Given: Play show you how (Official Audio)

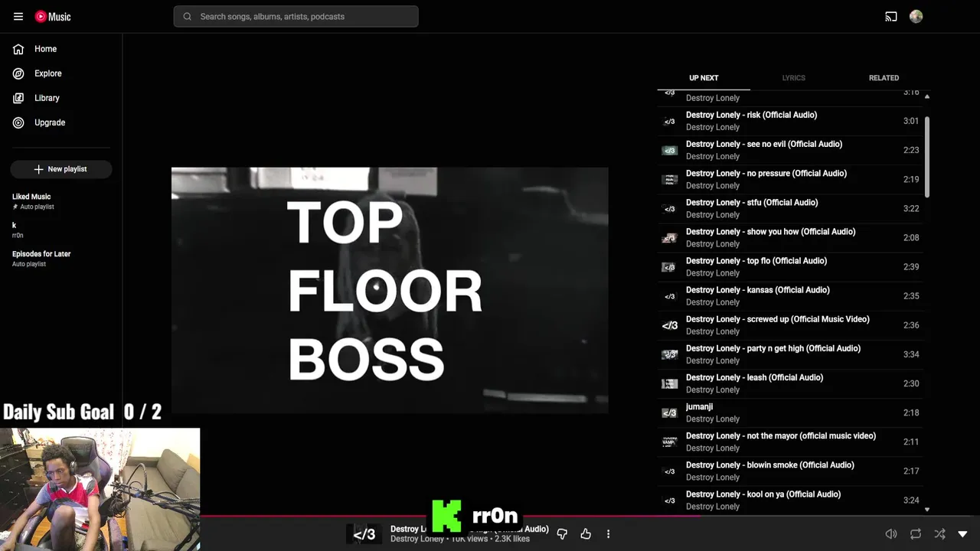Looking at the screenshot, I should coord(790,237).
